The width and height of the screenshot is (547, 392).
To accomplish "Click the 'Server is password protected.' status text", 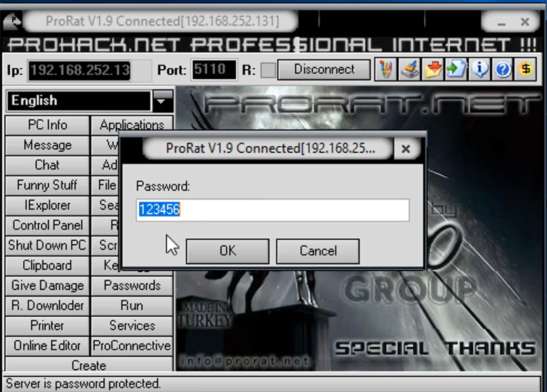I will click(83, 384).
